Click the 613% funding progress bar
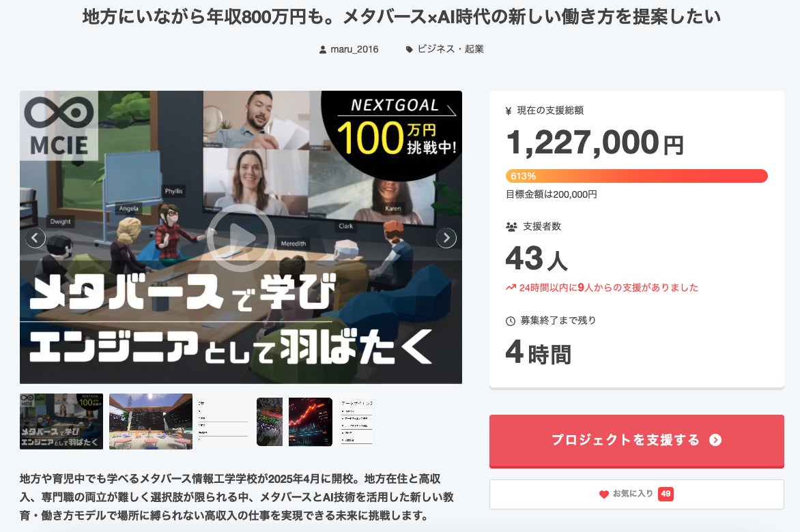Viewport: 800px width, 532px height. point(636,176)
